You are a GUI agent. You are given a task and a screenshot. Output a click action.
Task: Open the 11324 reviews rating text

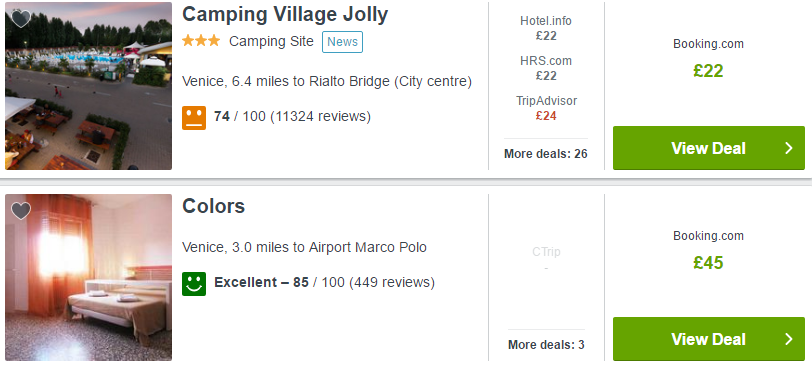click(293, 116)
